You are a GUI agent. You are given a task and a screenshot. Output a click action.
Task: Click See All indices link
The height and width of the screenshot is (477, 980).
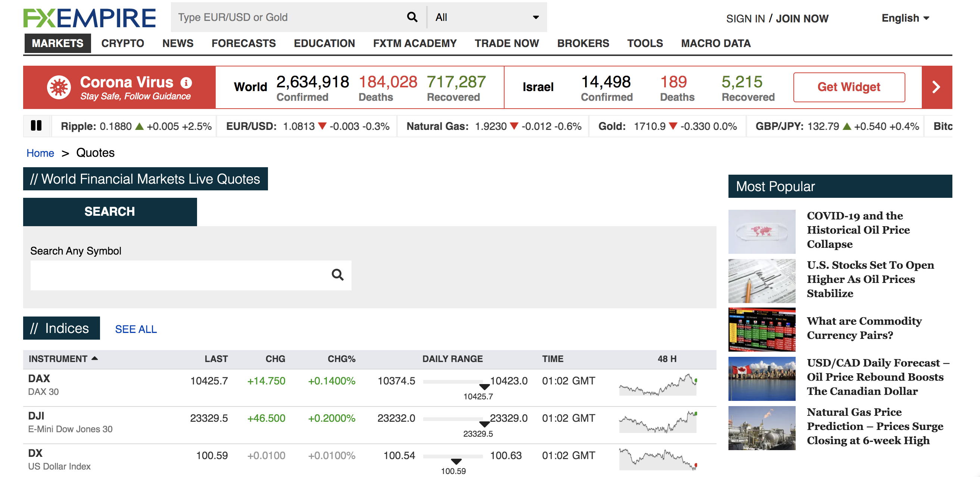(x=136, y=329)
